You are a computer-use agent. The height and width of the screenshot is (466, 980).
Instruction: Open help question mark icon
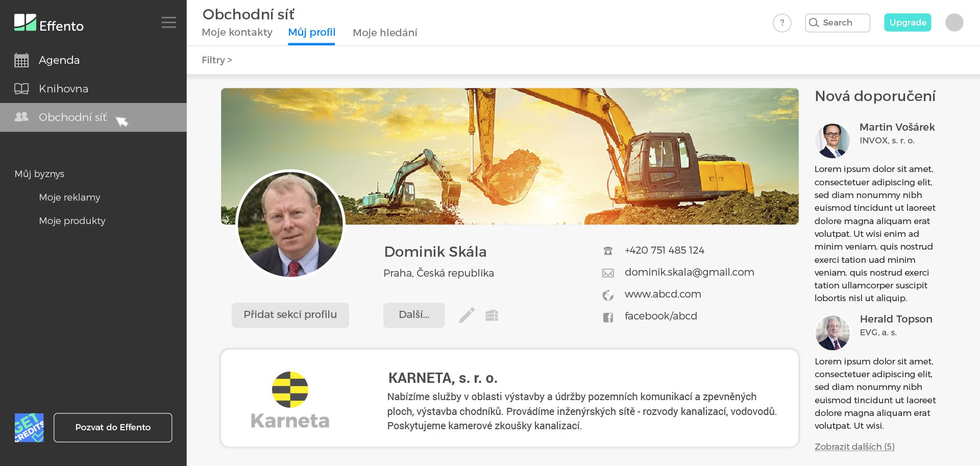pos(782,23)
